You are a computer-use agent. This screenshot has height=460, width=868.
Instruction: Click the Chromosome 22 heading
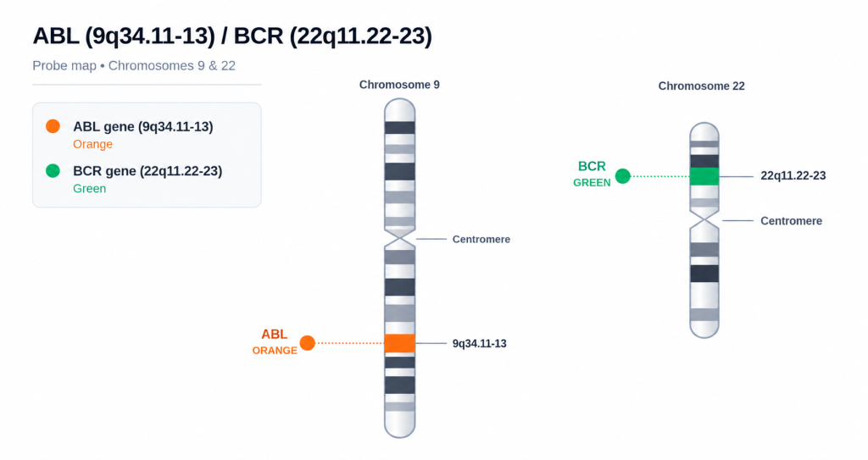click(701, 86)
